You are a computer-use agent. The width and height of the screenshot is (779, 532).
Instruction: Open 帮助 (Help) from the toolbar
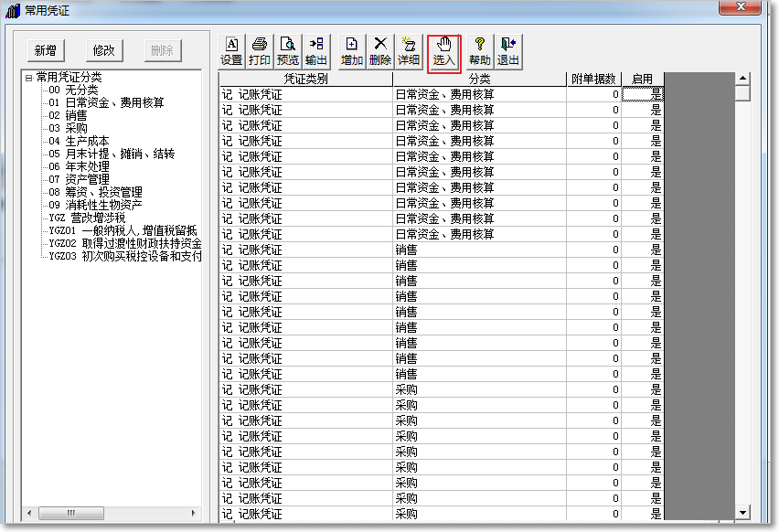point(479,51)
